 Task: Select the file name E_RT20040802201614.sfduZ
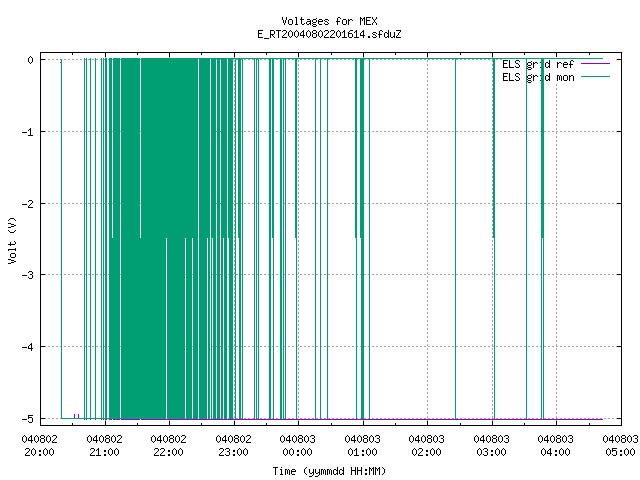[329, 34]
